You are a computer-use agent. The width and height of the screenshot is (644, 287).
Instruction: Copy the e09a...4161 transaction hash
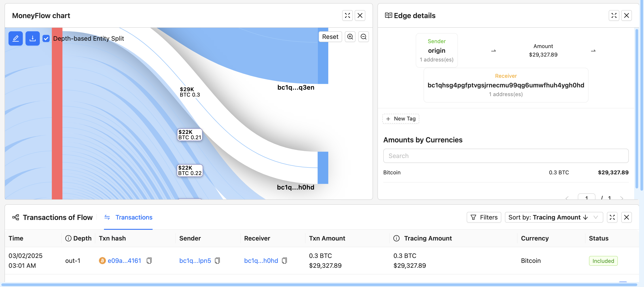(149, 260)
